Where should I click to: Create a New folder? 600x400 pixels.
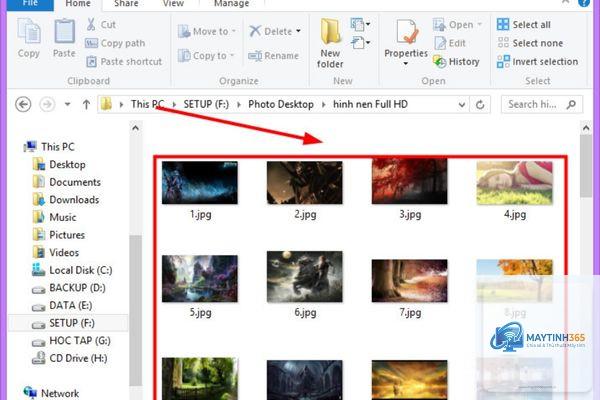point(330,43)
